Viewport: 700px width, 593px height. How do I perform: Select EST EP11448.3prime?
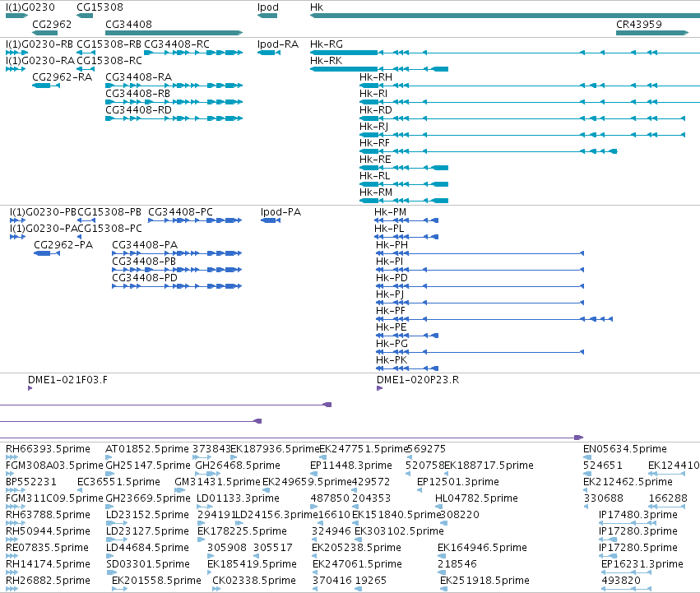coord(351,466)
